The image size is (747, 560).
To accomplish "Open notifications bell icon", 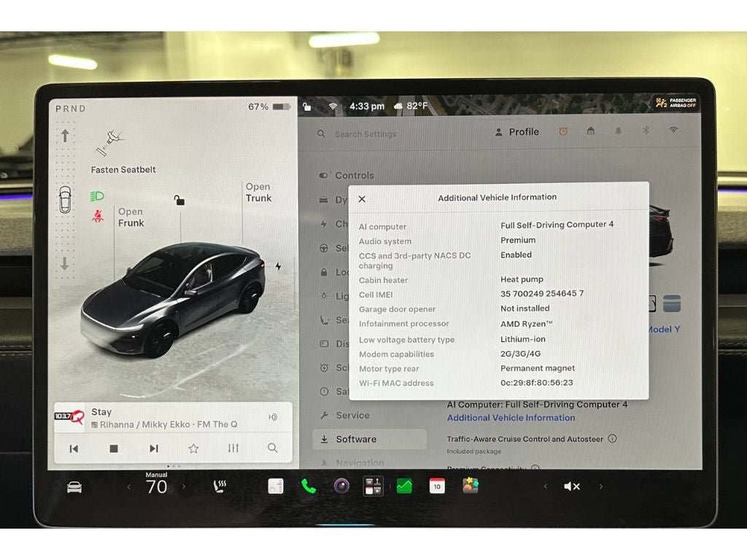I will (619, 131).
